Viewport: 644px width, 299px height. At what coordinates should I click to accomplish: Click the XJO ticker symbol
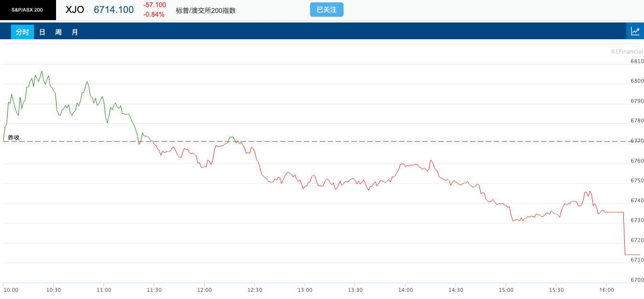75,10
